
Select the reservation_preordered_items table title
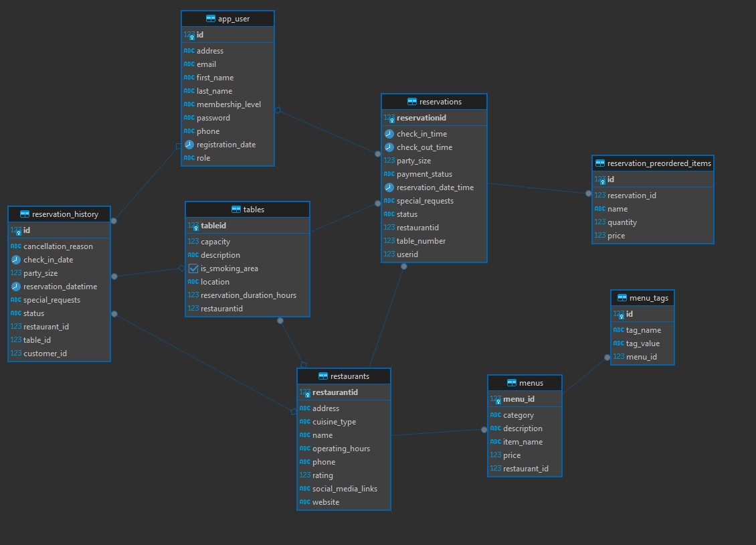pos(659,163)
